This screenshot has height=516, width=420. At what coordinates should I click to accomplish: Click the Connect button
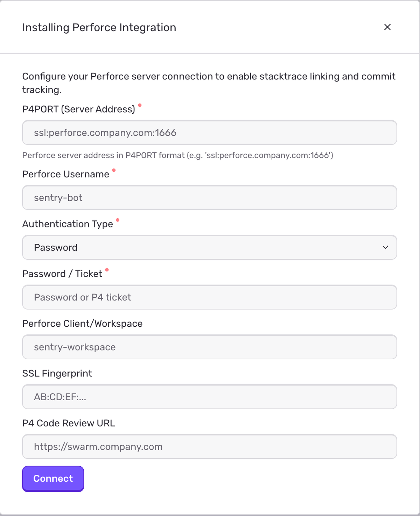coord(53,479)
